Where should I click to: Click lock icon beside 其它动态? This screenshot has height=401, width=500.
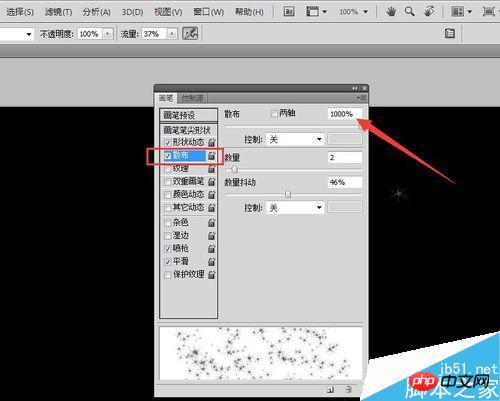212,208
